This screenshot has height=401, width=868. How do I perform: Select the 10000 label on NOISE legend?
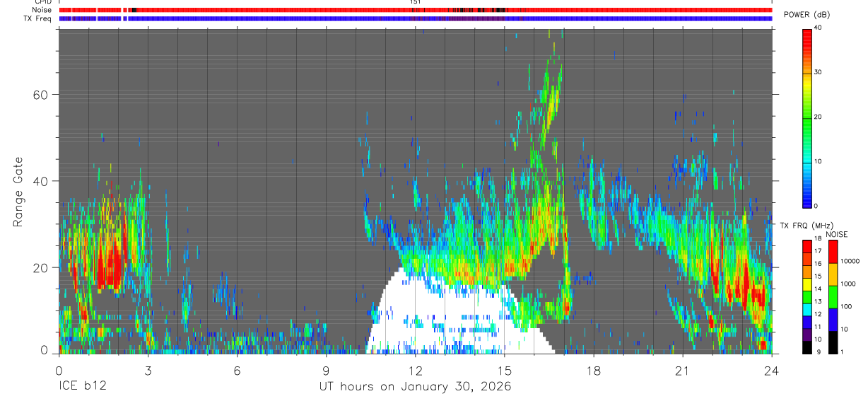849,262
